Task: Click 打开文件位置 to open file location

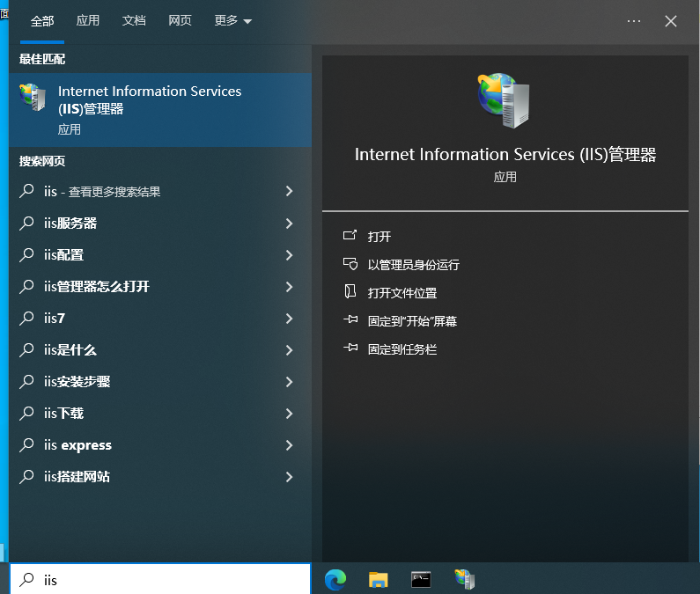Action: point(402,293)
